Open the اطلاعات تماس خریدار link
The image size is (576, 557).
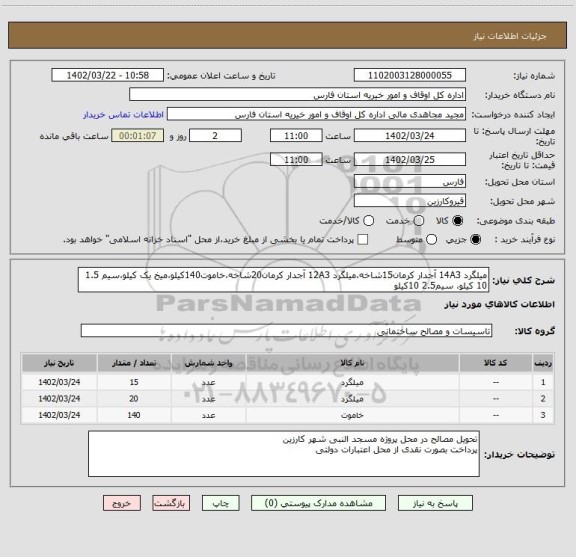tap(123, 115)
